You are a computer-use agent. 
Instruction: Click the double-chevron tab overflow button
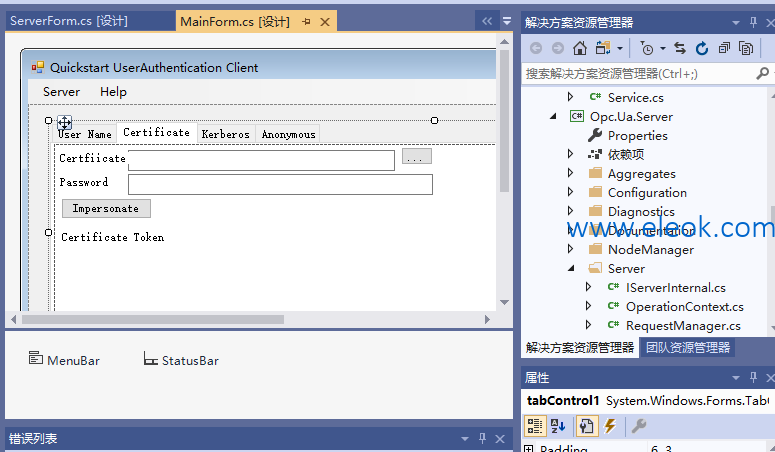coord(487,21)
